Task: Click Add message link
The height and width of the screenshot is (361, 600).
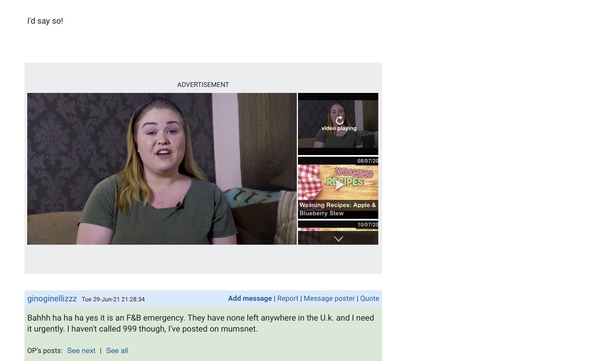Action: (249, 299)
